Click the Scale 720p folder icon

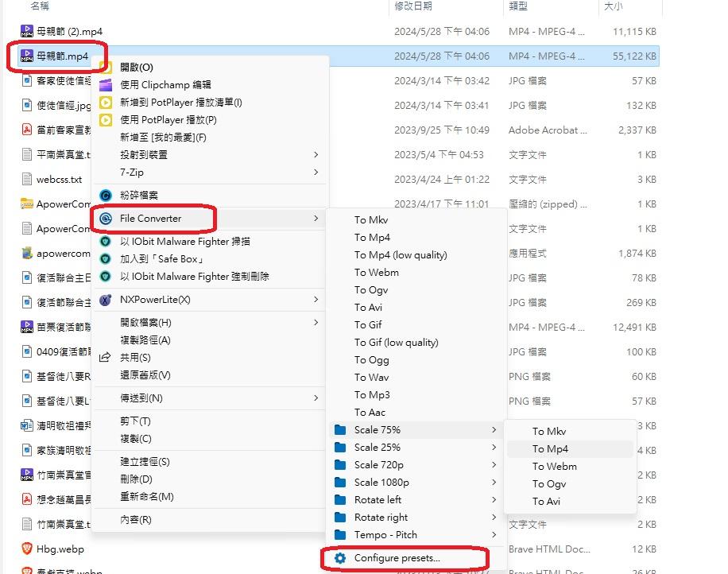(x=340, y=465)
